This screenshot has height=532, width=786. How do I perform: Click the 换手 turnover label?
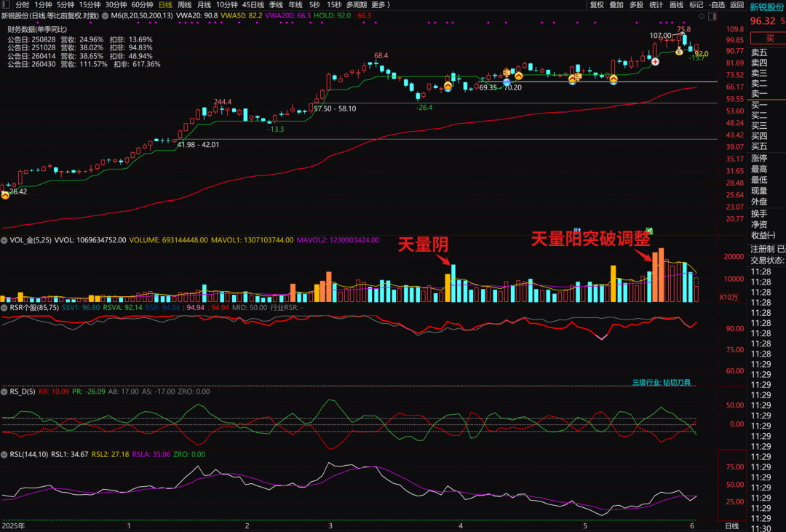pyautogui.click(x=759, y=214)
